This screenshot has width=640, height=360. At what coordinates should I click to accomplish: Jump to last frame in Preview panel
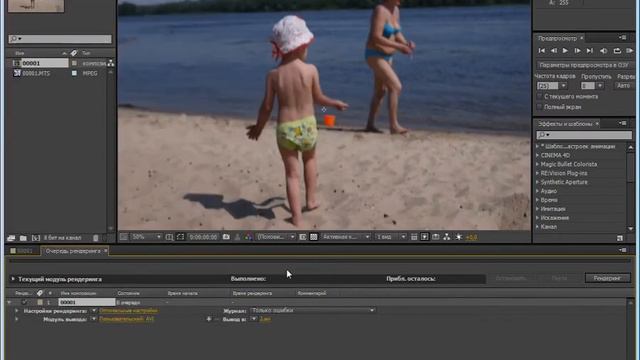pos(589,51)
